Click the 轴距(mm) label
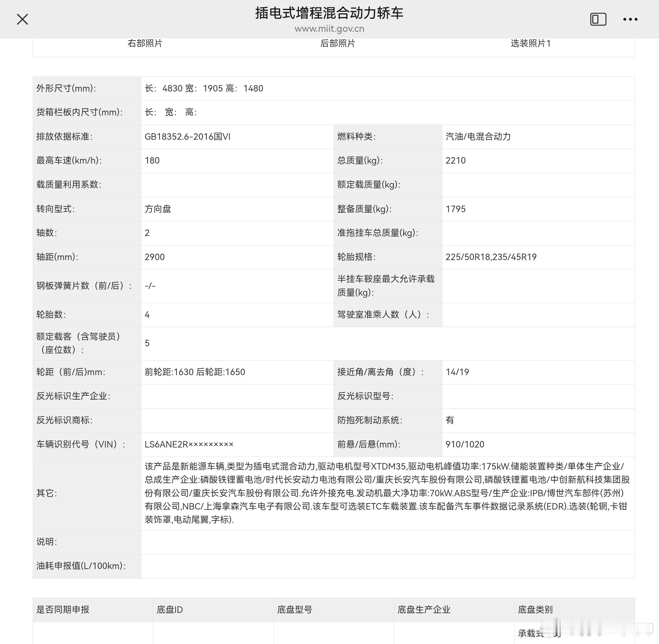659x644 pixels. (x=57, y=257)
